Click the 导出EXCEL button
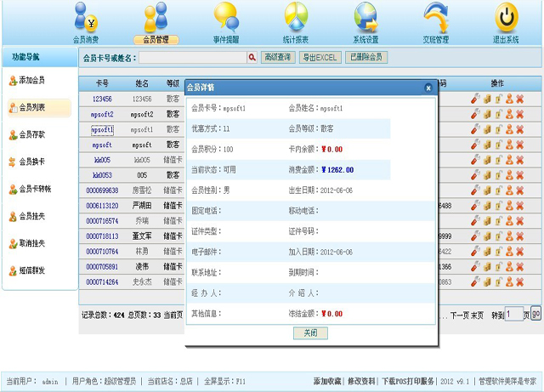This screenshot has height=392, width=544. (x=319, y=57)
